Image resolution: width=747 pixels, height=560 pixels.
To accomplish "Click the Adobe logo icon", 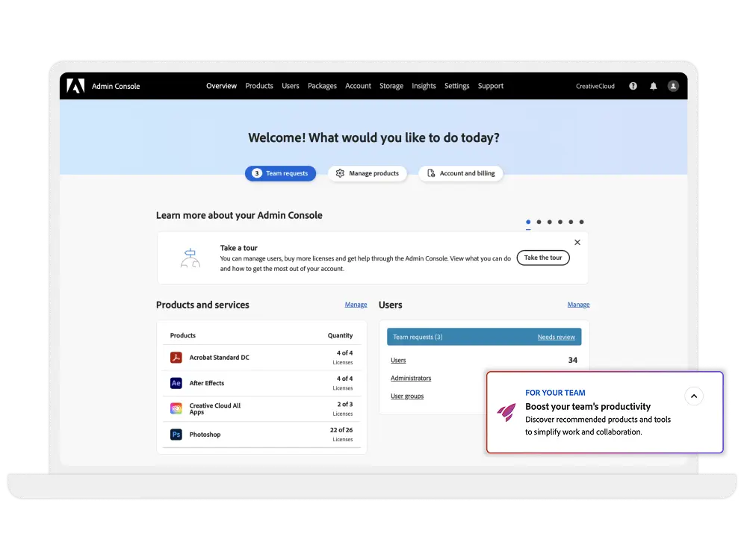I will point(75,86).
